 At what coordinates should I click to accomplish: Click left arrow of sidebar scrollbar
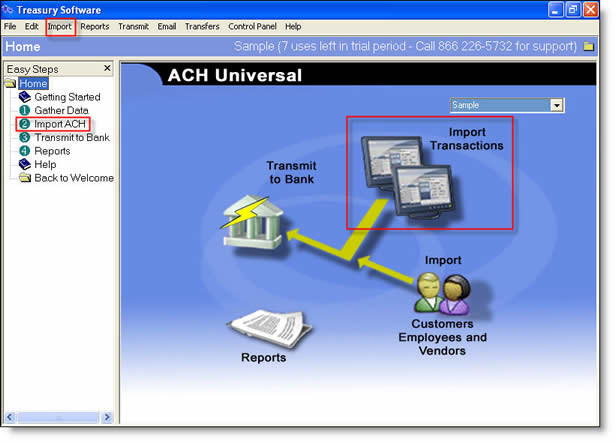(10, 417)
